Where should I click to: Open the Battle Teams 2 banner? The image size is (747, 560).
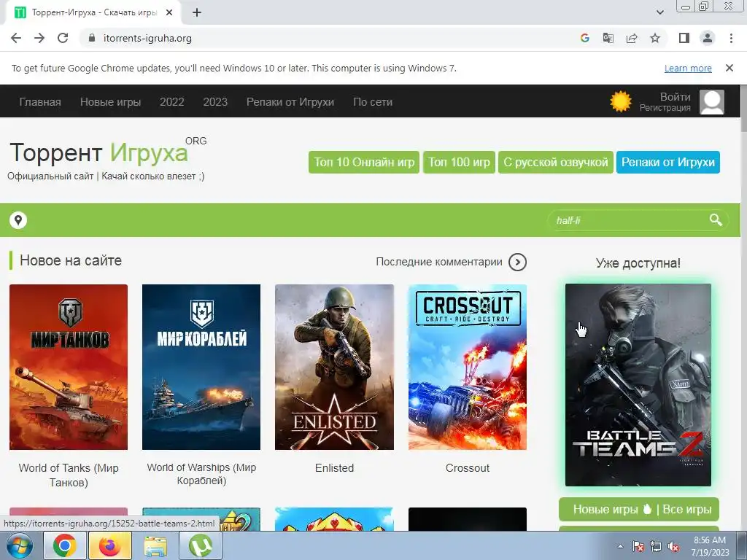pyautogui.click(x=638, y=385)
